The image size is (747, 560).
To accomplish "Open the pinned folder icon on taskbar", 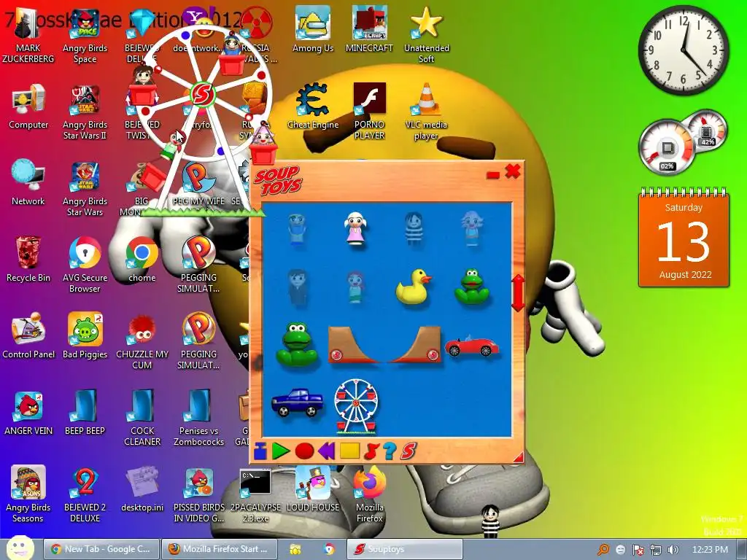I will pyautogui.click(x=295, y=550).
